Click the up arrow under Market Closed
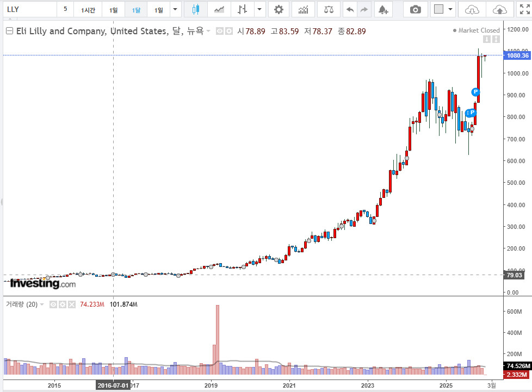This screenshot has width=532, height=392. coord(496,39)
